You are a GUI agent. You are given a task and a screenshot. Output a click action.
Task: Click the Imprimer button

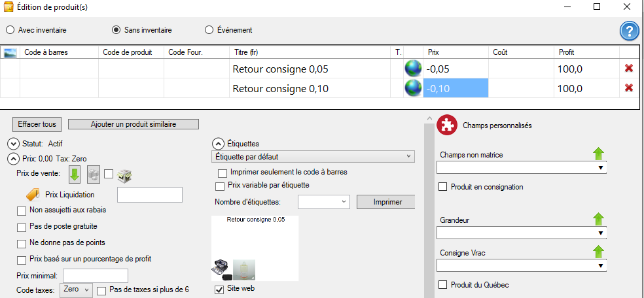coord(385,202)
